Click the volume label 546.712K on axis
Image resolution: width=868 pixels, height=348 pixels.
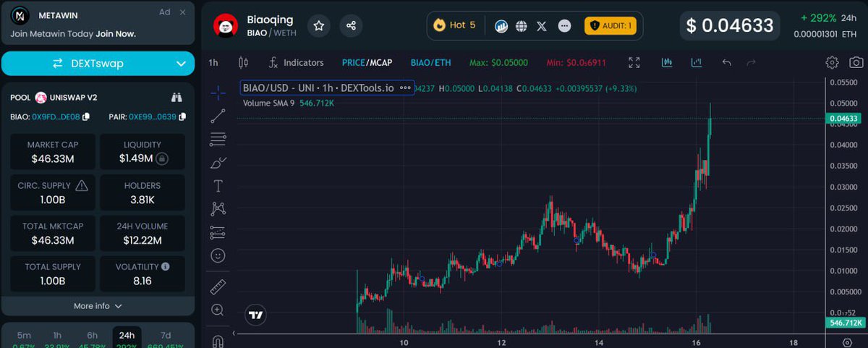(845, 323)
